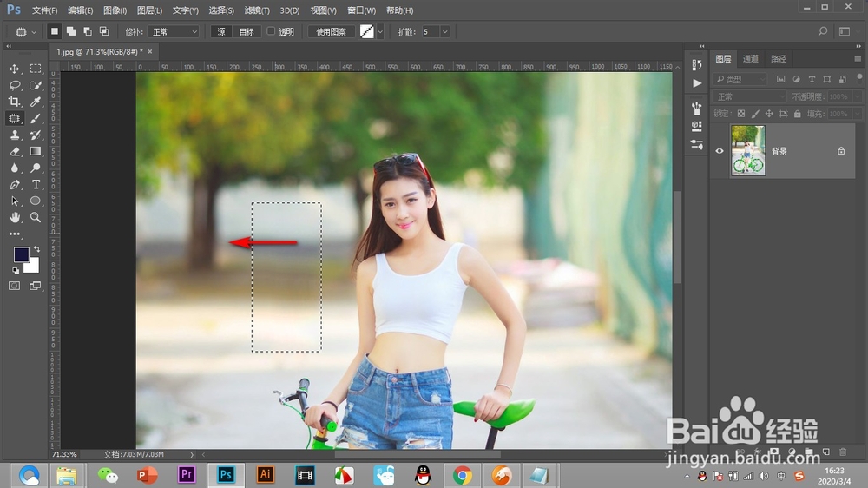Open the 修补 mode dropdown
Screen dimensions: 868x488
click(174, 32)
